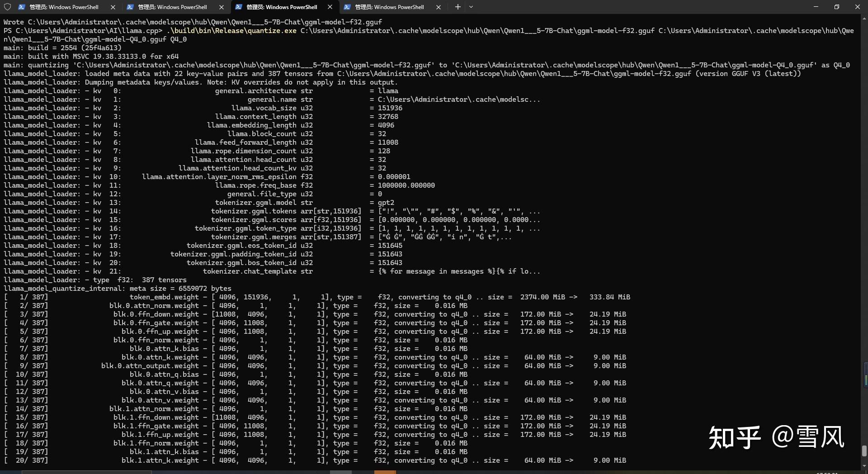Click the 'tokenizer.ggml.bos_token_id' key
This screenshot has width=868, height=474.
coord(242,263)
